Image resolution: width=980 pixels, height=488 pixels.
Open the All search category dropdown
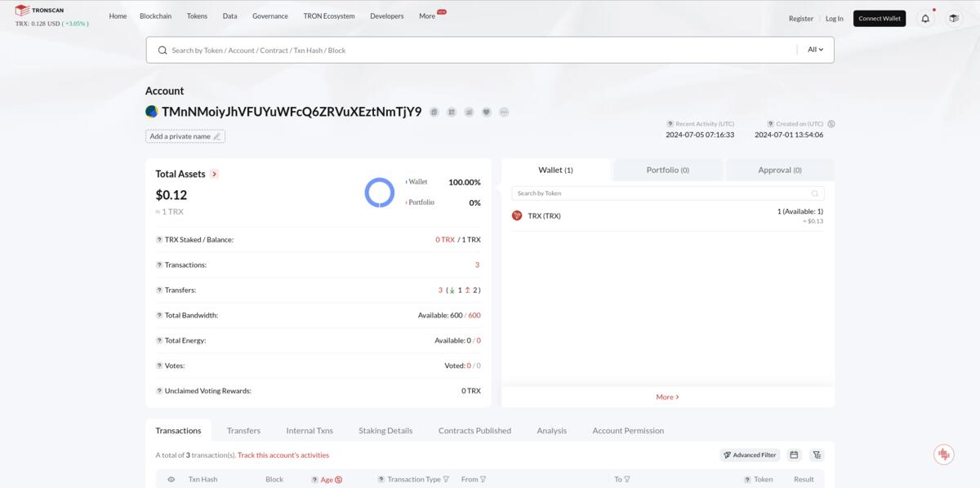pyautogui.click(x=815, y=50)
